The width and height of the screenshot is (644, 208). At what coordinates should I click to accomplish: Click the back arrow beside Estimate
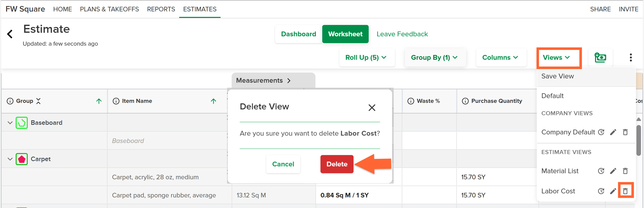click(10, 34)
